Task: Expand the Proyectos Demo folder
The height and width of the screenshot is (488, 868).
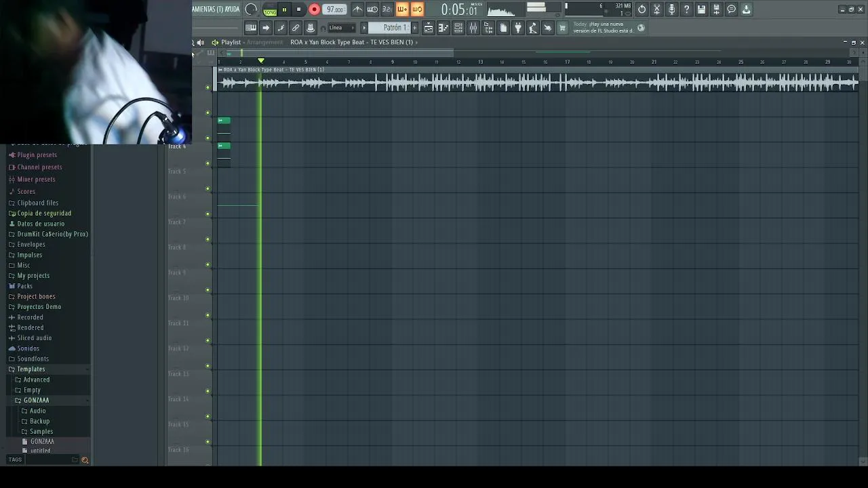Action: pyautogui.click(x=39, y=307)
